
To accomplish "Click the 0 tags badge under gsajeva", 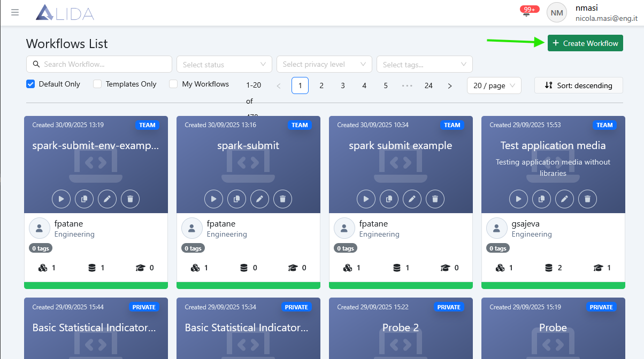I will pos(498,248).
